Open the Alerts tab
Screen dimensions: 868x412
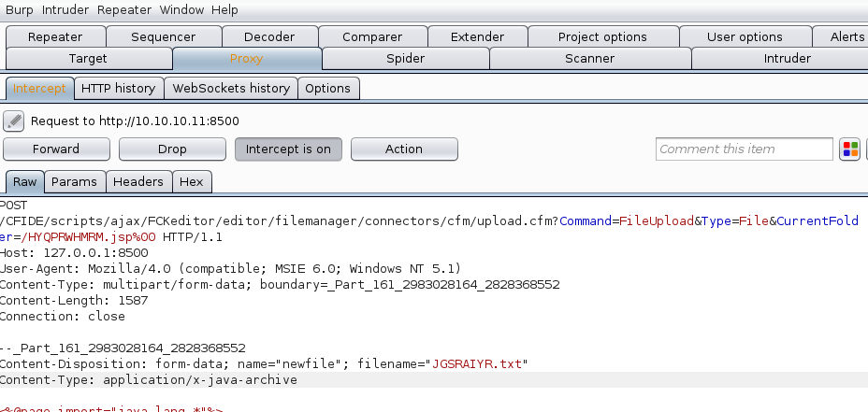842,37
